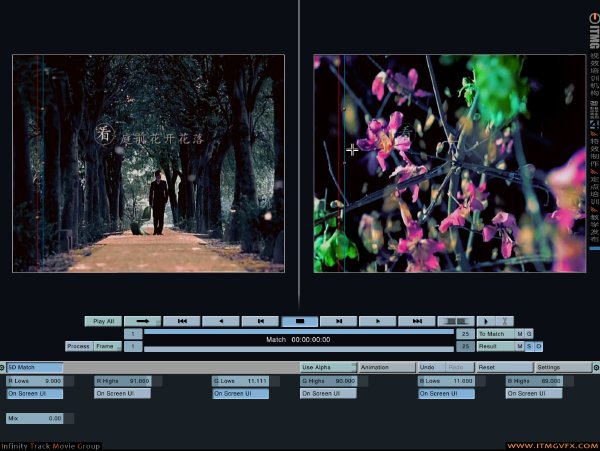The image size is (600, 451).
Task: Click the gear icon right of Settings
Action: tap(596, 368)
